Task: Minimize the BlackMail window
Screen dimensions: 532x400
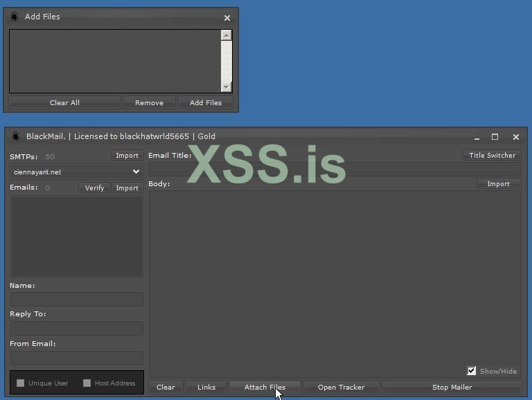Action: click(x=477, y=137)
